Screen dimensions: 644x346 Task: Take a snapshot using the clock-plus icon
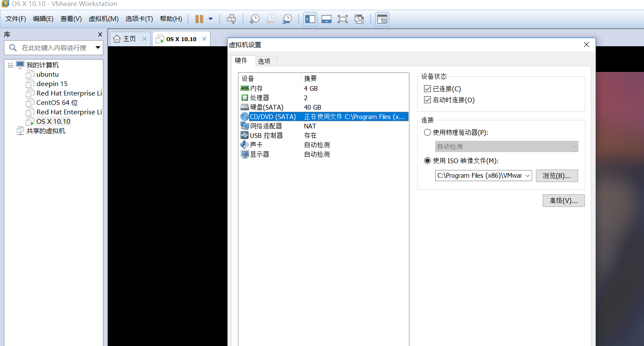pyautogui.click(x=254, y=19)
